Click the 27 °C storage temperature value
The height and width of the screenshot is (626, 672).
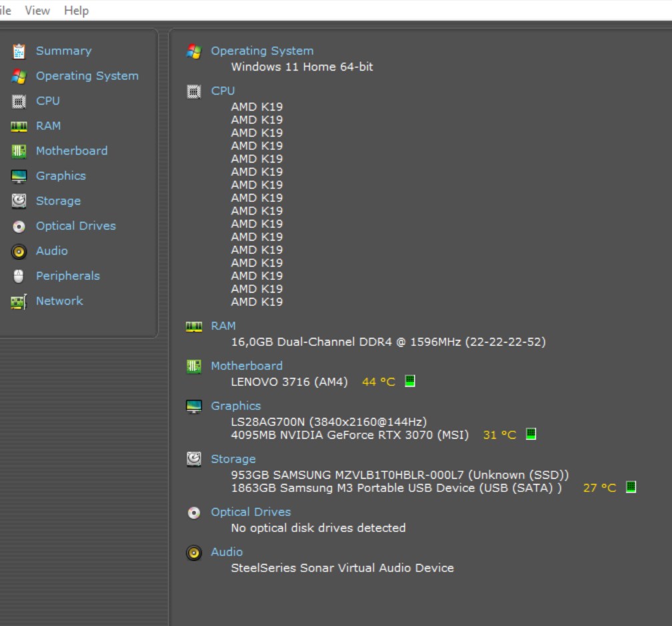[x=599, y=488]
